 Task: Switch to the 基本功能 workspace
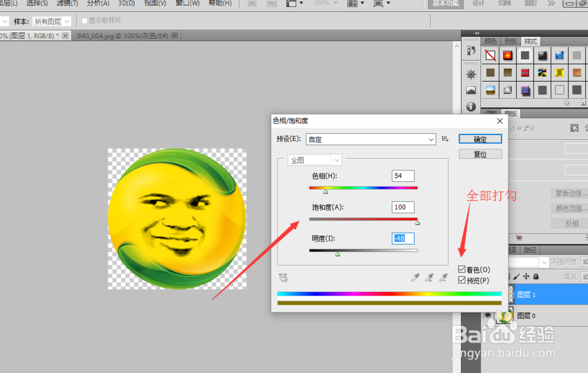coord(446,4)
